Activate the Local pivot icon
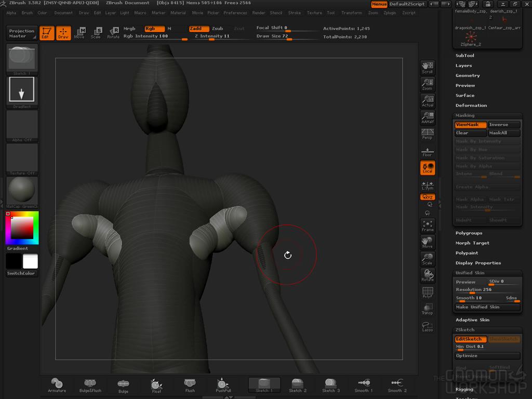This screenshot has height=399, width=532. tap(427, 167)
